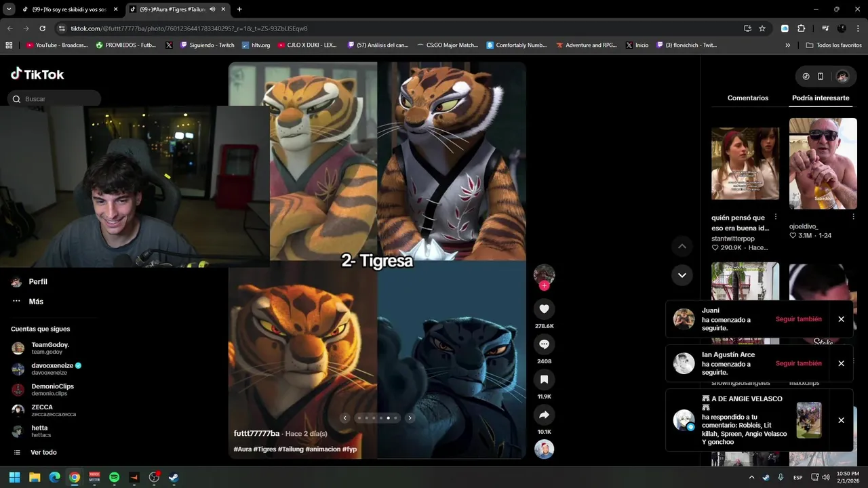Viewport: 868px width, 488px height.
Task: Expand hidden bookmarks with the chevron
Action: point(788,45)
